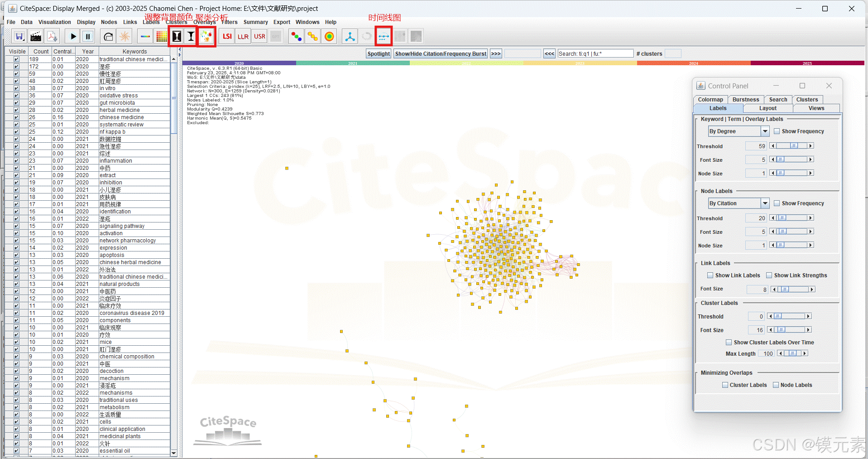Image resolution: width=868 pixels, height=459 pixels.
Task: Collapse keyword table with splitter arrow
Action: coord(179,49)
